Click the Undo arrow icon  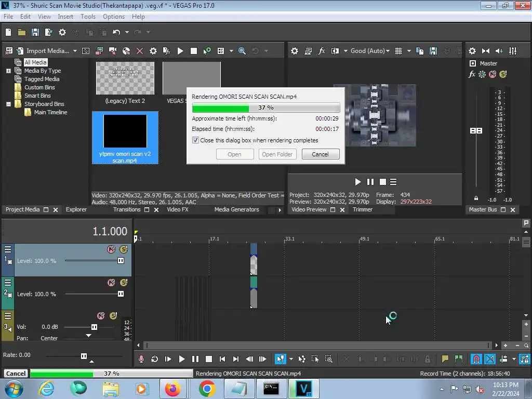pos(116,32)
